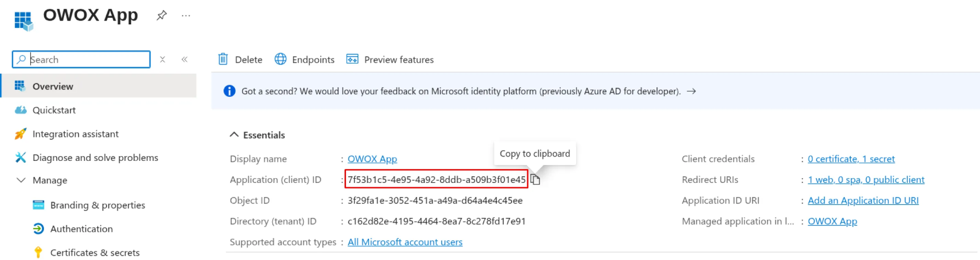980x260 pixels.
Task: Click the Certificates key icon
Action: [38, 252]
